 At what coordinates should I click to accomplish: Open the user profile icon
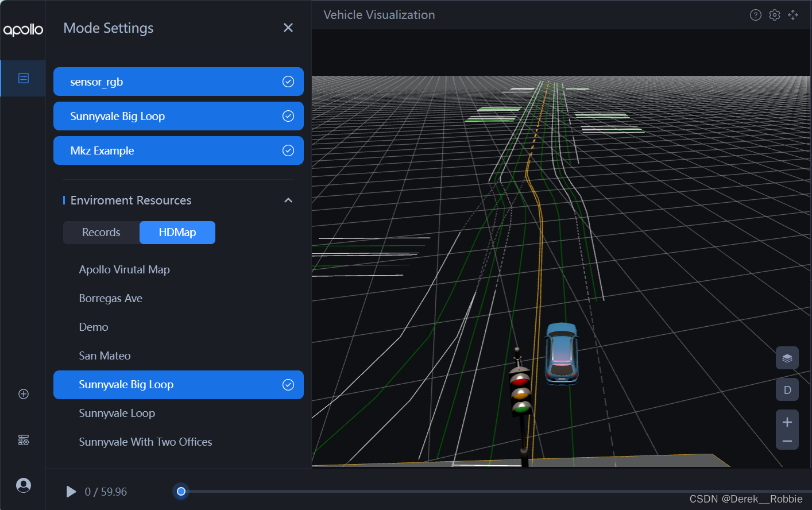coord(24,485)
